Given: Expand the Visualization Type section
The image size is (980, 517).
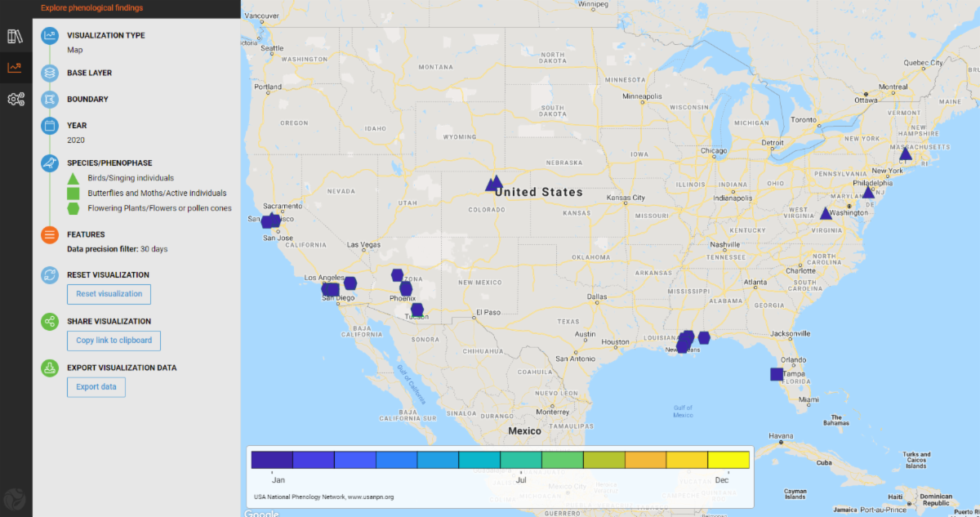Looking at the screenshot, I should click(x=105, y=36).
